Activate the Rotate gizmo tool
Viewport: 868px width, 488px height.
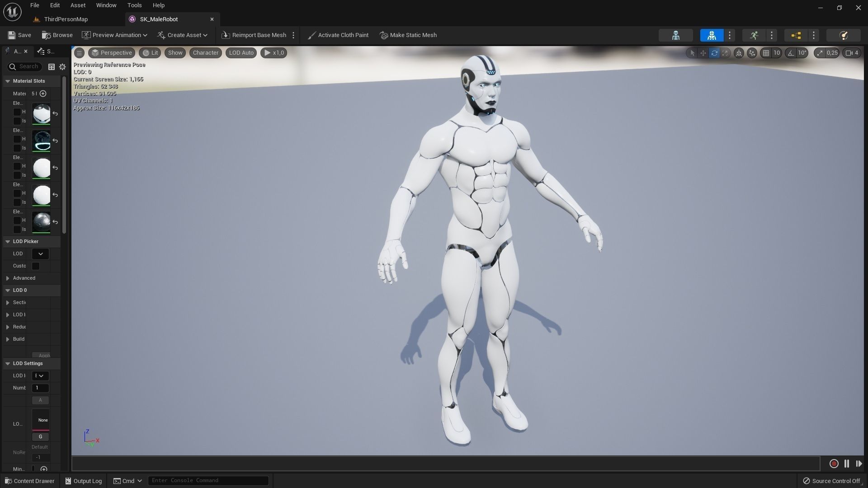pyautogui.click(x=714, y=53)
